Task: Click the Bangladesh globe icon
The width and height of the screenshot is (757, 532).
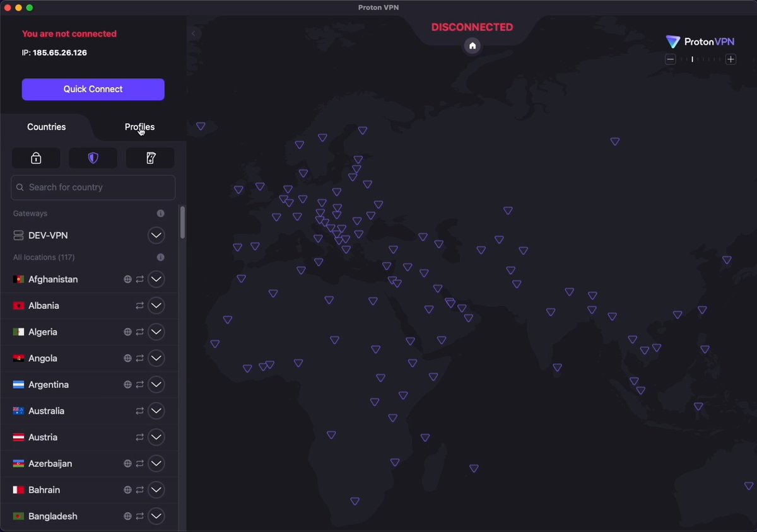Action: 127,516
